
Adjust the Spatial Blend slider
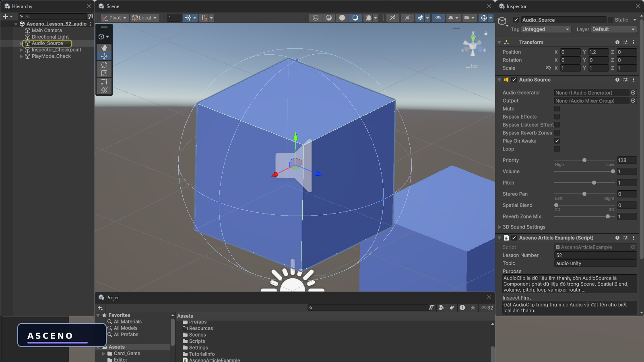pos(584,205)
